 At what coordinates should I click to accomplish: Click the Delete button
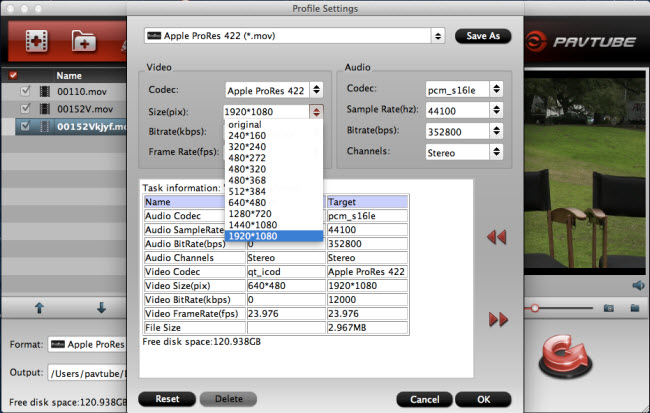(228, 399)
